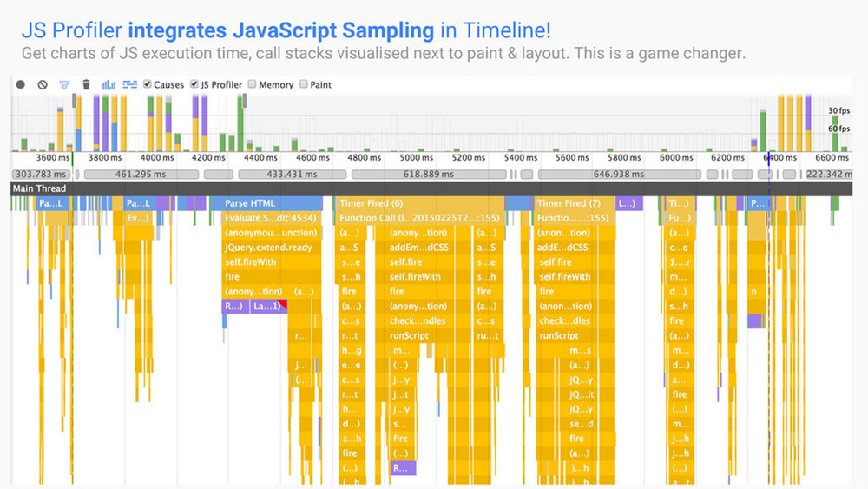This screenshot has height=489, width=868.
Task: Tick the Paint checkbox
Action: pyautogui.click(x=303, y=84)
